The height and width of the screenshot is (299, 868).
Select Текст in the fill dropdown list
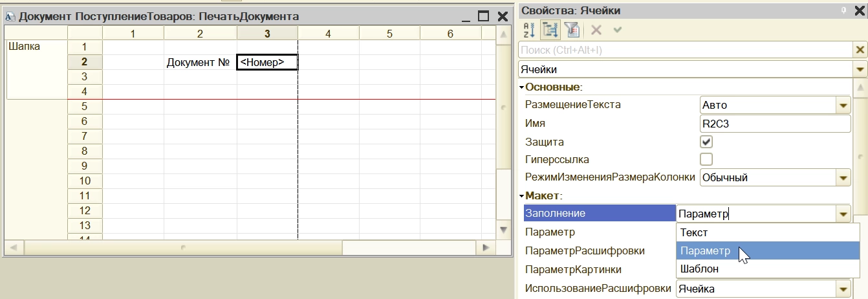point(768,232)
